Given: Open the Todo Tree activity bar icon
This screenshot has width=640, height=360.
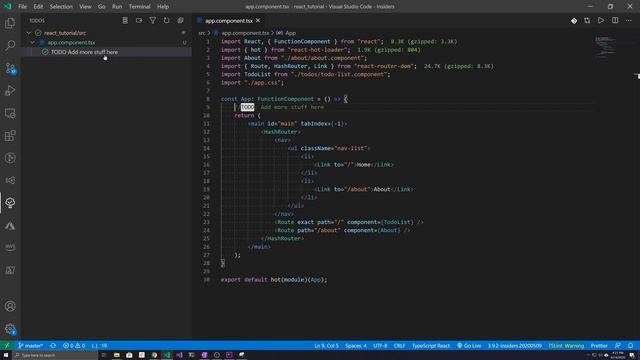Looking at the screenshot, I should pos(10,203).
